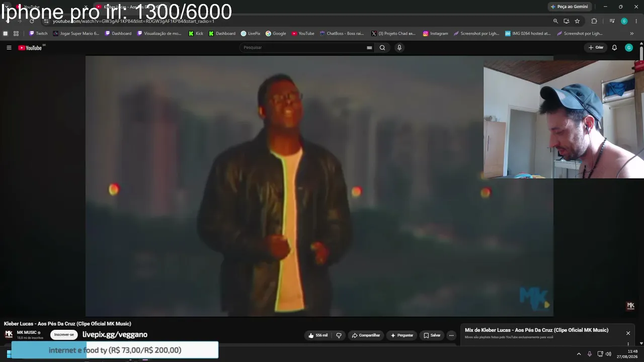Click the taskbar microphone tray icon

[590, 354]
